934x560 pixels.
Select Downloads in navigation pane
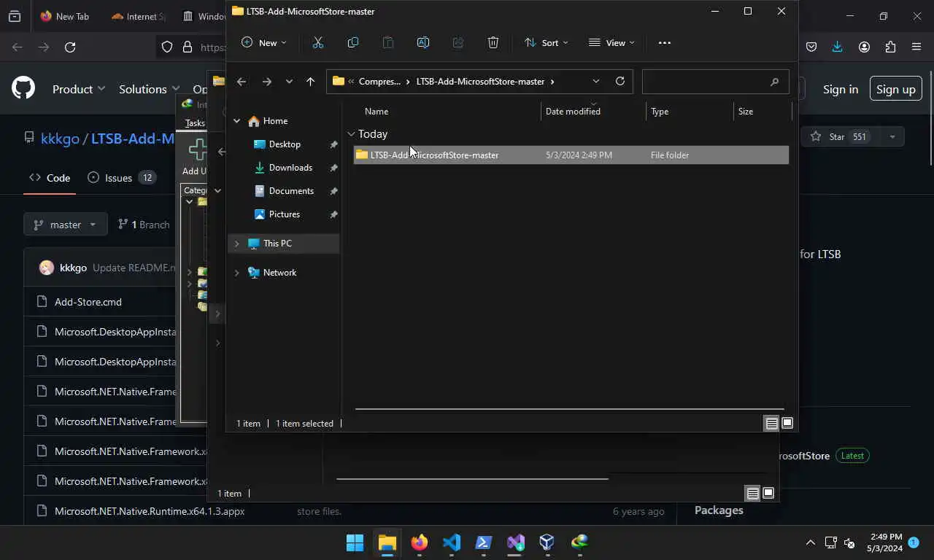[290, 168]
